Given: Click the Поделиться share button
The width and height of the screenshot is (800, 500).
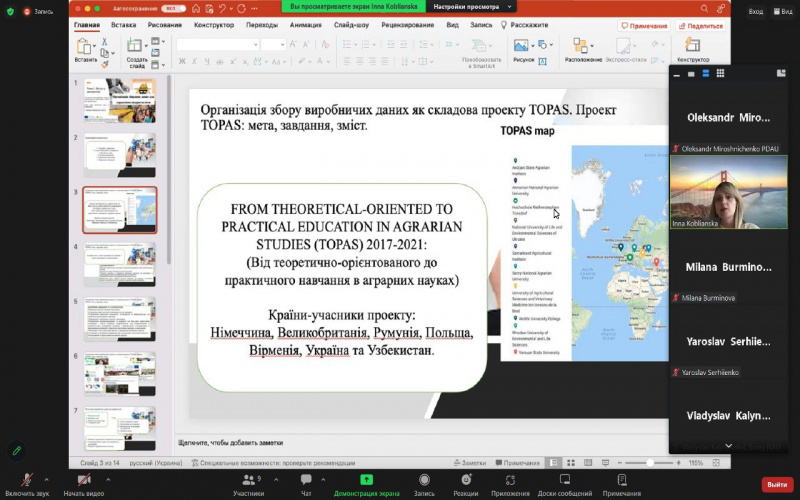Looking at the screenshot, I should (701, 26).
